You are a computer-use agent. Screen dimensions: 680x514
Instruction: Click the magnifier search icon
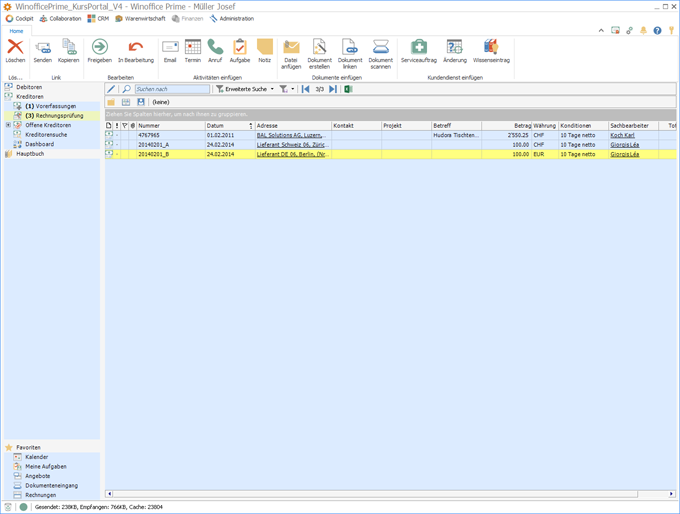[127, 89]
